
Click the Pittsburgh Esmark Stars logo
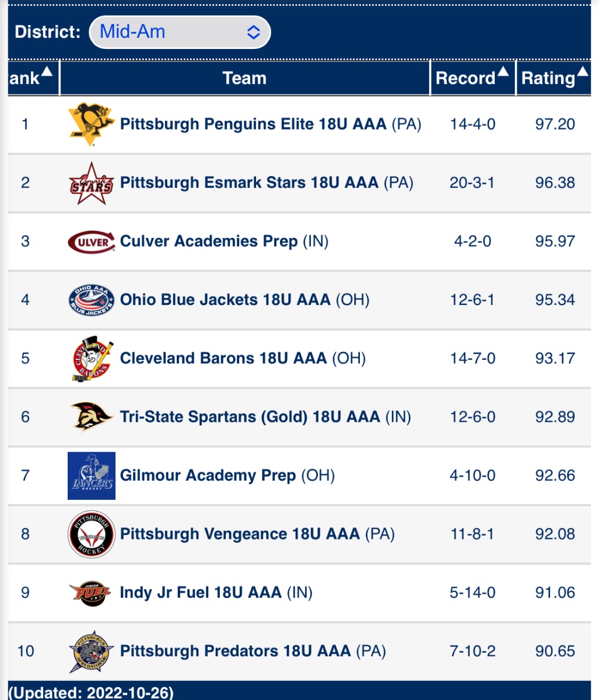91,183
